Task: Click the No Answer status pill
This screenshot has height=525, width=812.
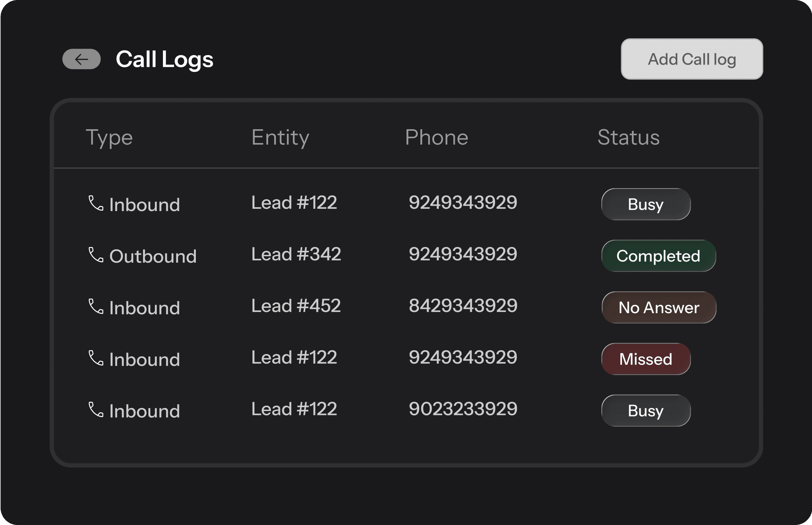Action: [659, 307]
